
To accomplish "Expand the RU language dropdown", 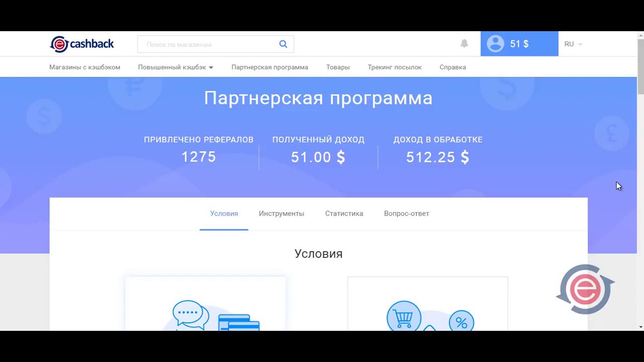I will (573, 44).
